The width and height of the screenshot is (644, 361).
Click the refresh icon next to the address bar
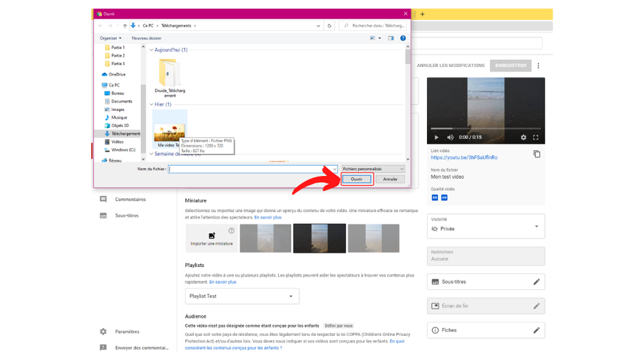[329, 26]
